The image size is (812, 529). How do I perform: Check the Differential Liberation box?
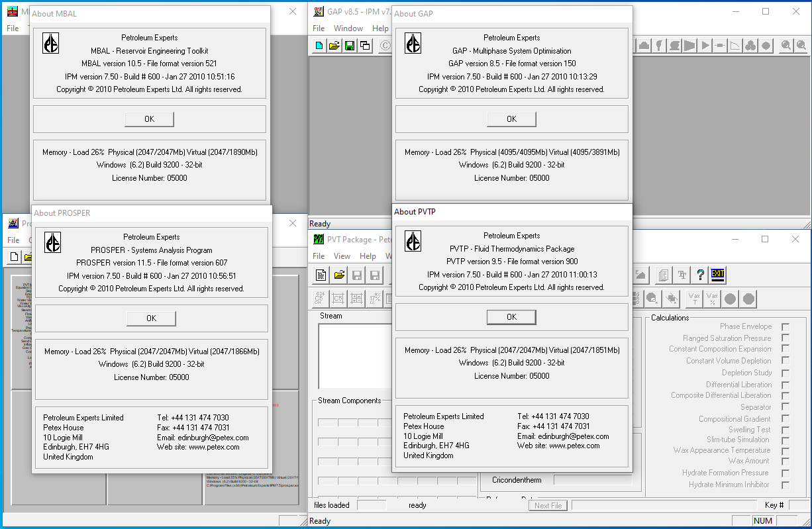(786, 384)
